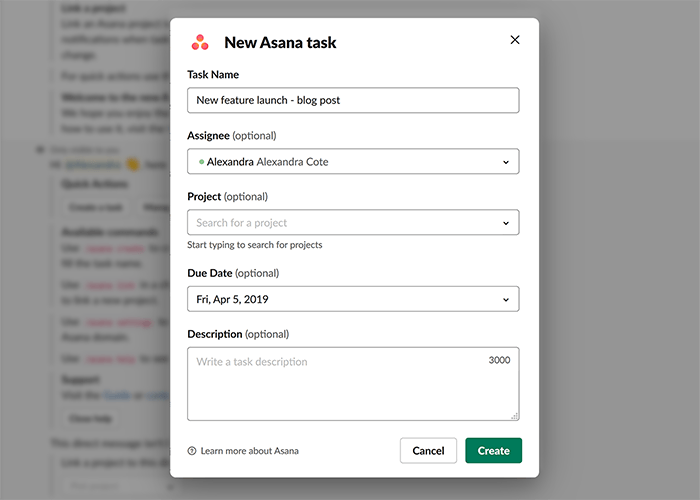Click the Asana logo icon
Screen dimensions: 700x500
200,42
